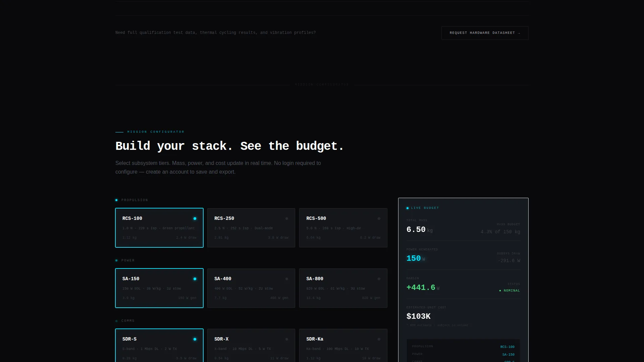Click the '4.3% of 150 kg' mass budget
Screen dimensions: 644x362
point(500,232)
